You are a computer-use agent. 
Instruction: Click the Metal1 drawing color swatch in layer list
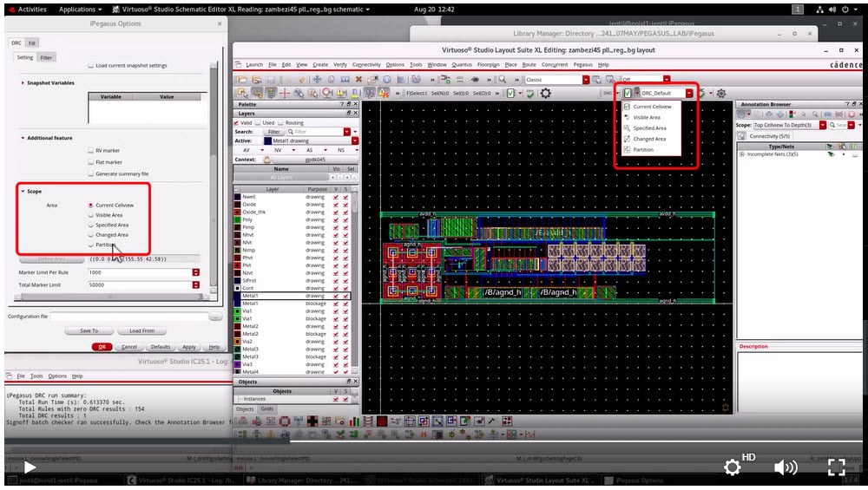[x=237, y=296]
